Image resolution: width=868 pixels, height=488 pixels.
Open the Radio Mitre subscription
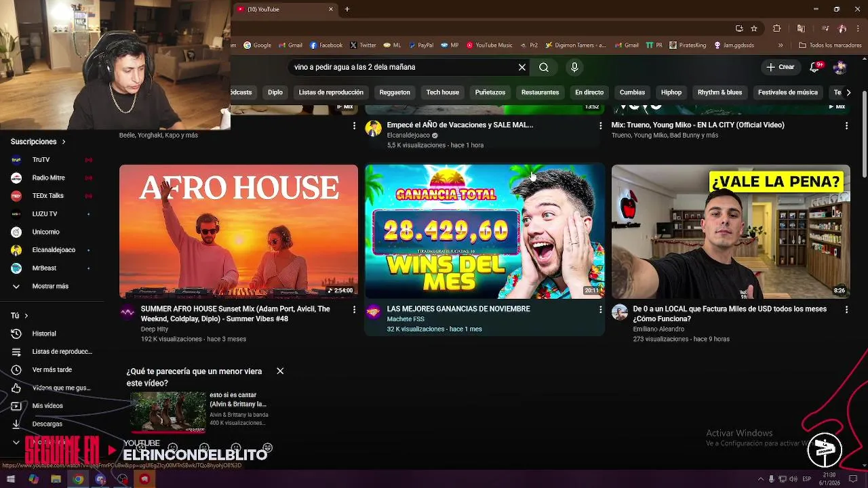coord(52,178)
